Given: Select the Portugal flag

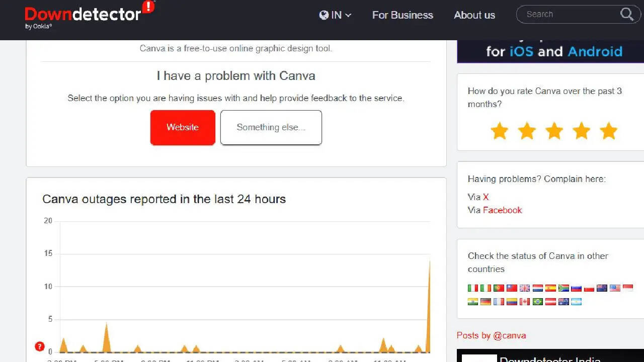Looking at the screenshot, I should pos(499,288).
